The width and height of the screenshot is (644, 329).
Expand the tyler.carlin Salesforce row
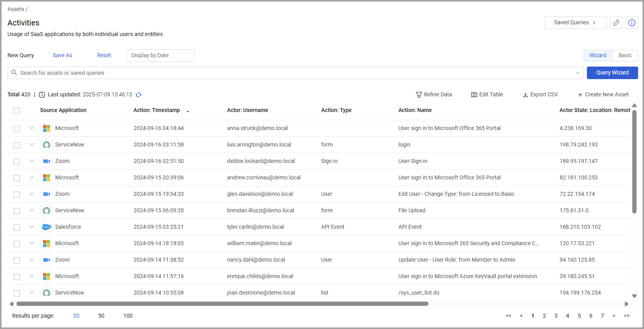[32, 227]
